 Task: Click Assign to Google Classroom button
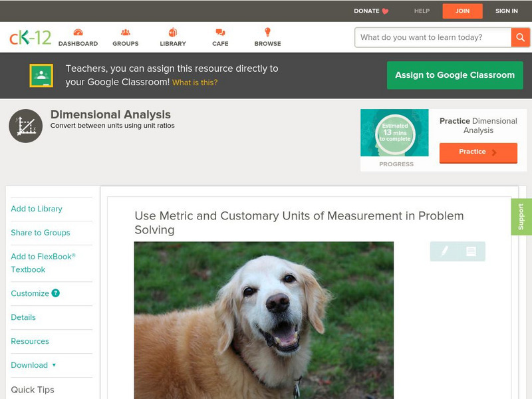(455, 75)
